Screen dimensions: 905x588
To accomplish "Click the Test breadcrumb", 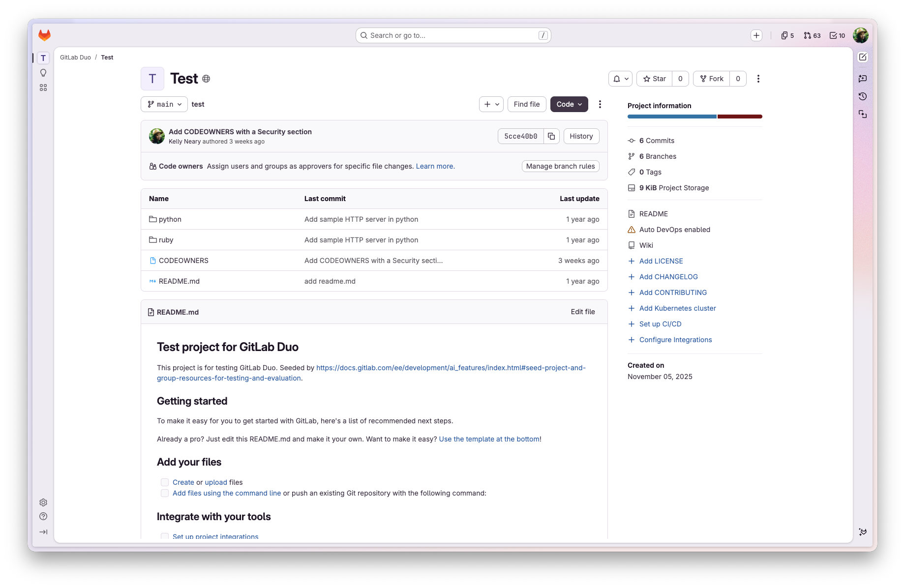I will (107, 58).
